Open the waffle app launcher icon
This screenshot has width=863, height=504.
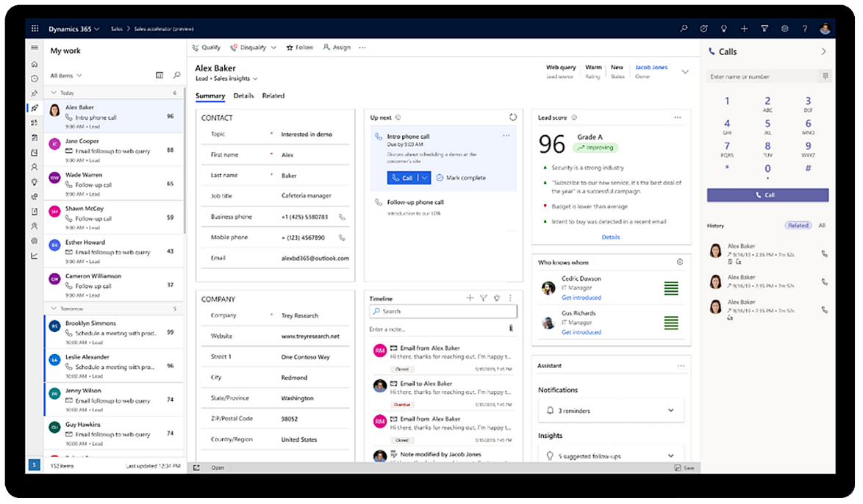point(34,28)
